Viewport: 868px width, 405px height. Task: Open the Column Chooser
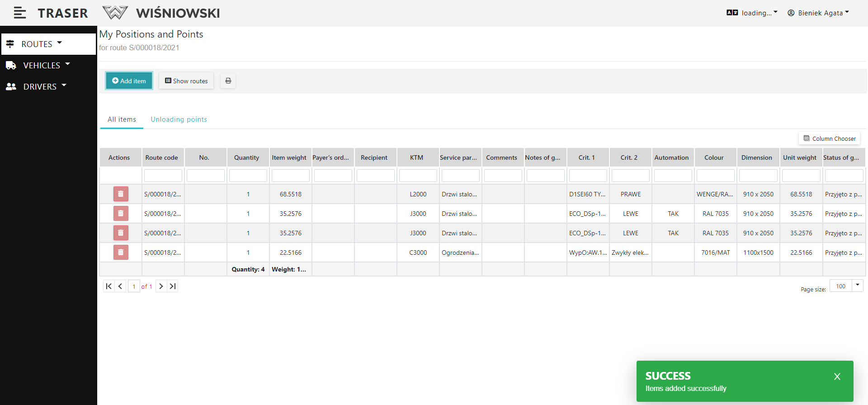click(x=829, y=138)
